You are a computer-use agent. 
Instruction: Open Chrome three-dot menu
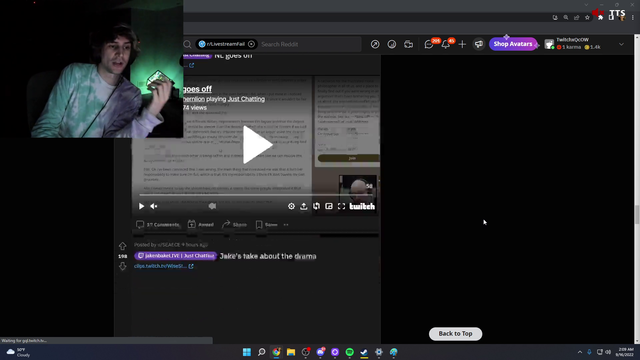(633, 18)
